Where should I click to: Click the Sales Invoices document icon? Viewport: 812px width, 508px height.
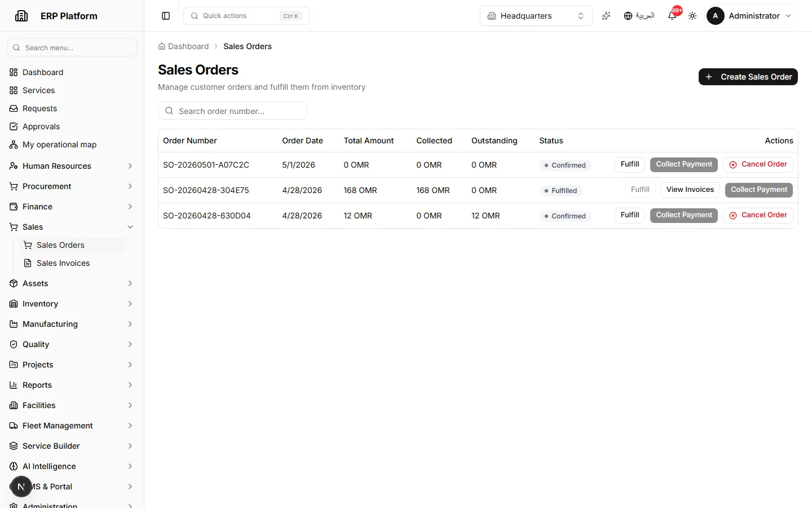[28, 263]
